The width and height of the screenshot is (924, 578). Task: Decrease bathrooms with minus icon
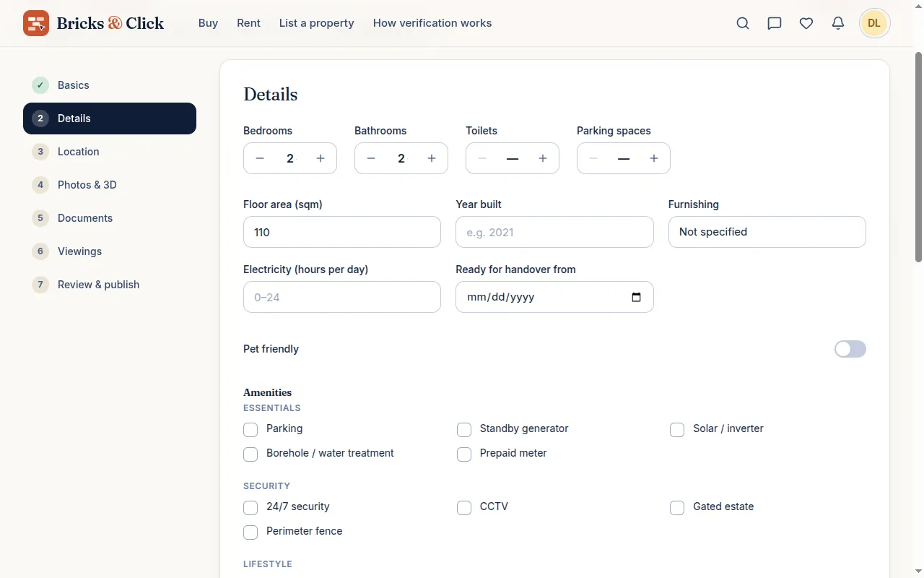371,158
